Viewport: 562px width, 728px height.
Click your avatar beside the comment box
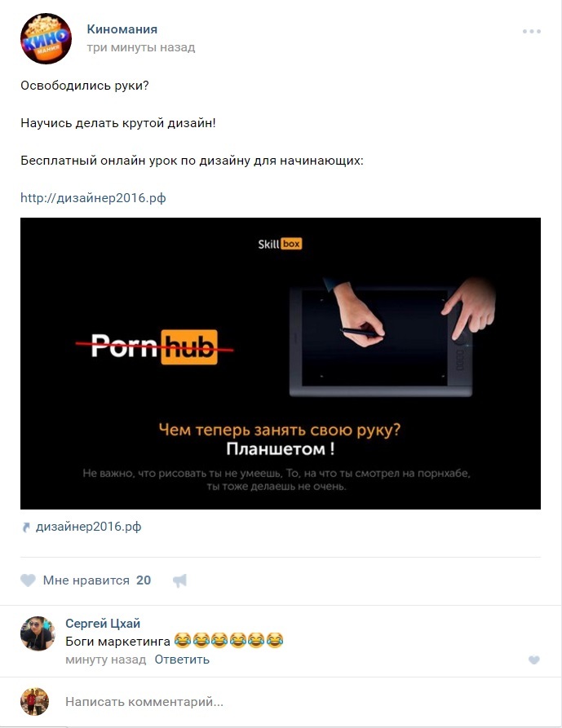pyautogui.click(x=34, y=702)
